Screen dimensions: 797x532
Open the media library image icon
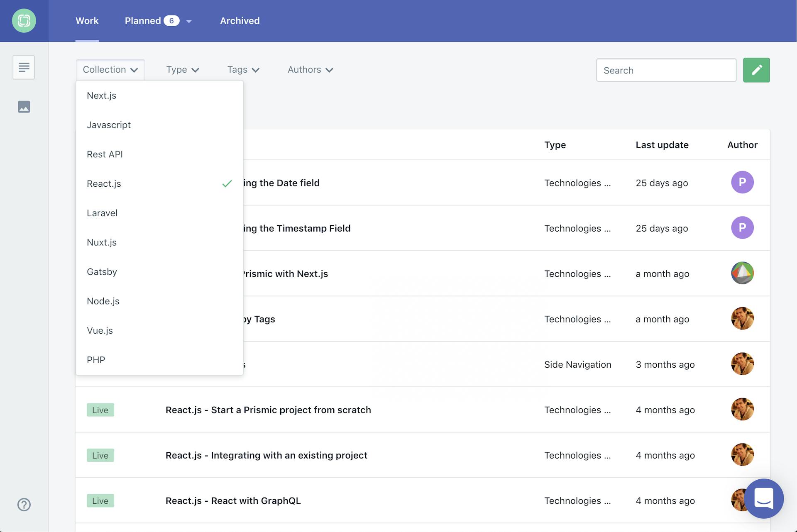click(x=24, y=107)
